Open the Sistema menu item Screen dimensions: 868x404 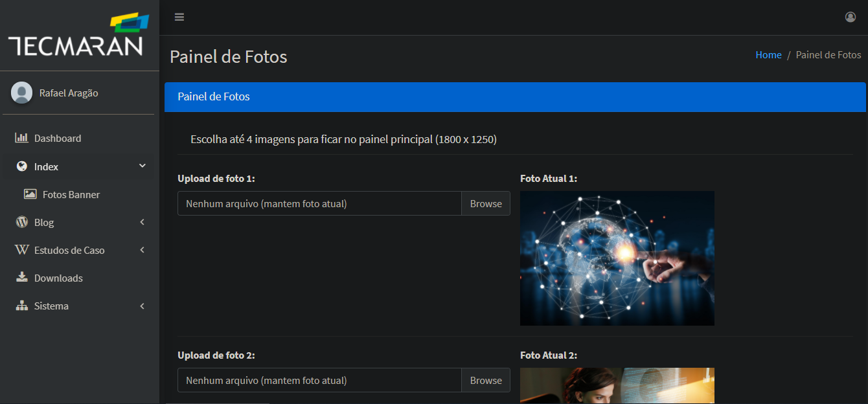coord(80,306)
